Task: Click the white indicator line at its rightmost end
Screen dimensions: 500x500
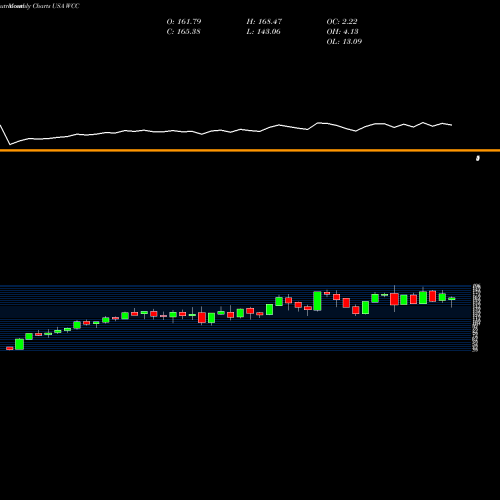Action: pyautogui.click(x=451, y=125)
